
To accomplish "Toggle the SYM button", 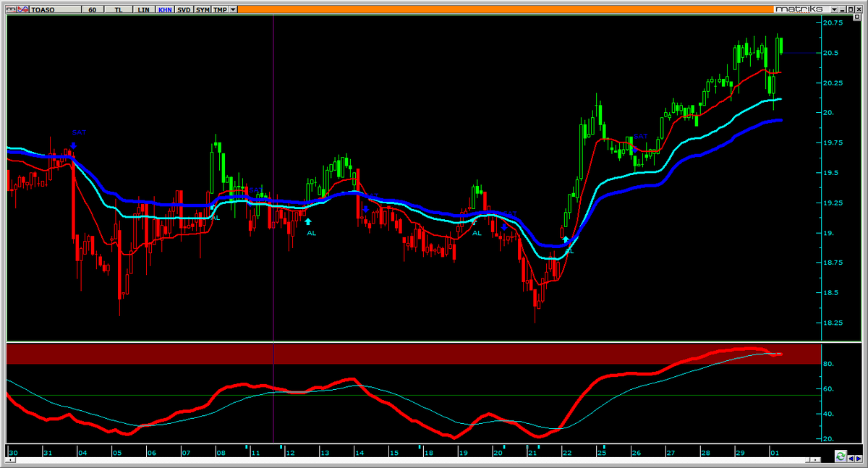I will pyautogui.click(x=203, y=9).
